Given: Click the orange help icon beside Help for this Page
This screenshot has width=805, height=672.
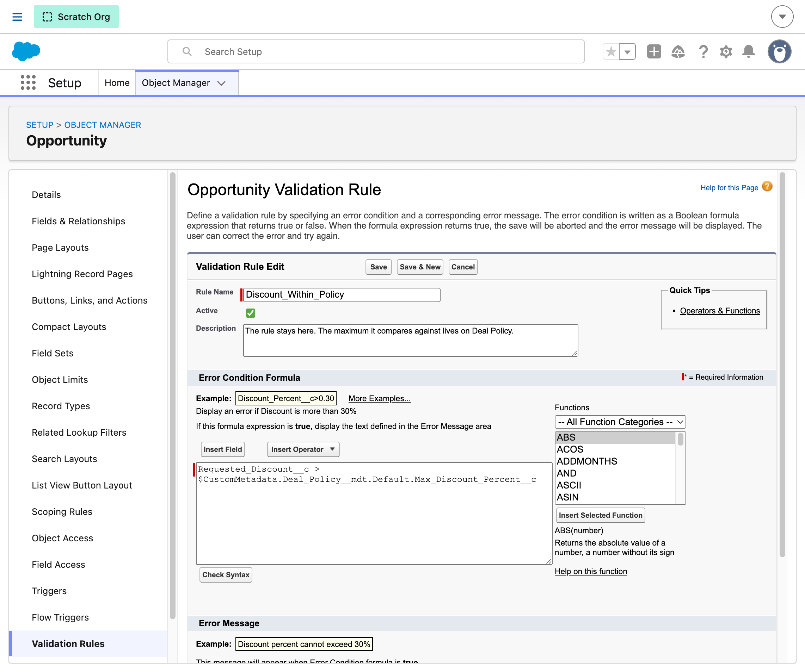Looking at the screenshot, I should pyautogui.click(x=767, y=187).
